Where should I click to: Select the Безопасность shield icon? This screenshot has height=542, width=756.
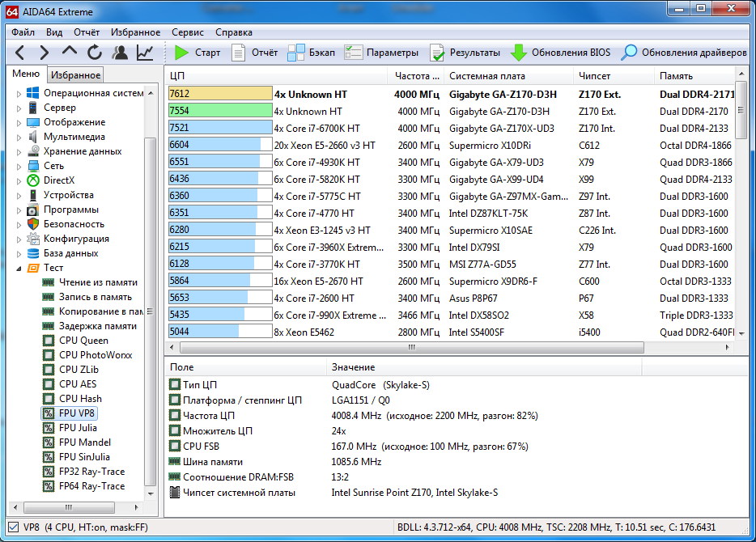(33, 224)
